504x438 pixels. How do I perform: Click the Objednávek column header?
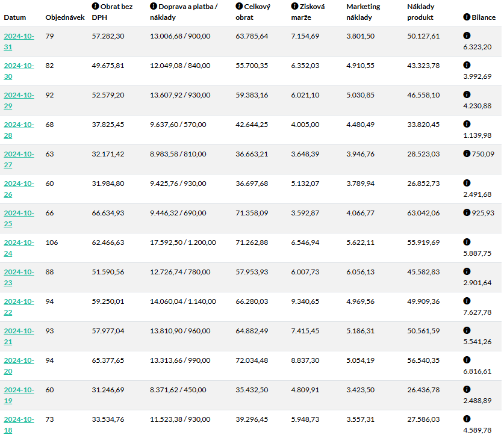65,17
